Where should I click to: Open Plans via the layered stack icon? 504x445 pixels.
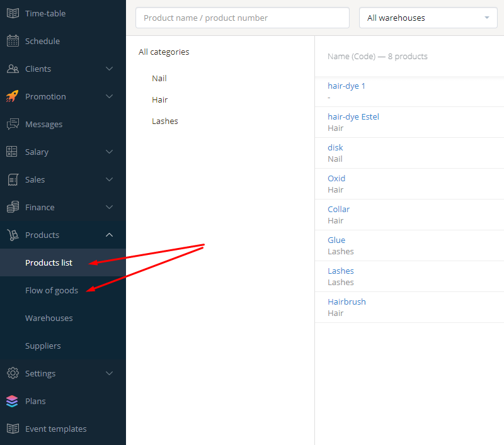13,401
